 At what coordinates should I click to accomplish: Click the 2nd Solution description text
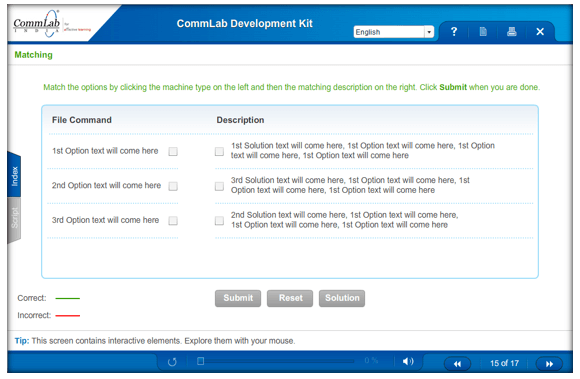tap(345, 220)
